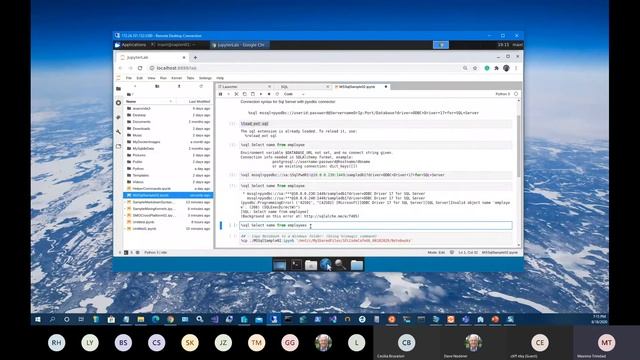Switch to JupyterLab - Google Chrome panel task
Viewport: 640px width, 360px height.
[x=239, y=45]
